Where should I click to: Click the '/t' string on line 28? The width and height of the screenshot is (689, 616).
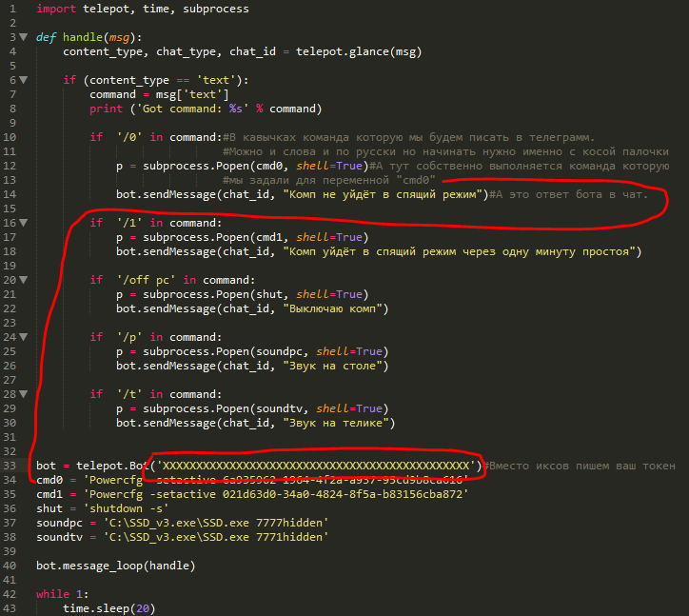[x=129, y=394]
